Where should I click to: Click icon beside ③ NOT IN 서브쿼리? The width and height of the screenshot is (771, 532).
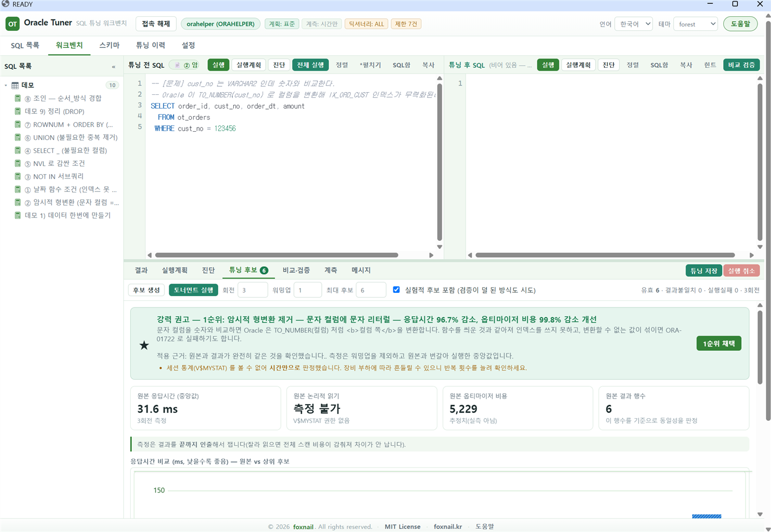pyautogui.click(x=18, y=176)
